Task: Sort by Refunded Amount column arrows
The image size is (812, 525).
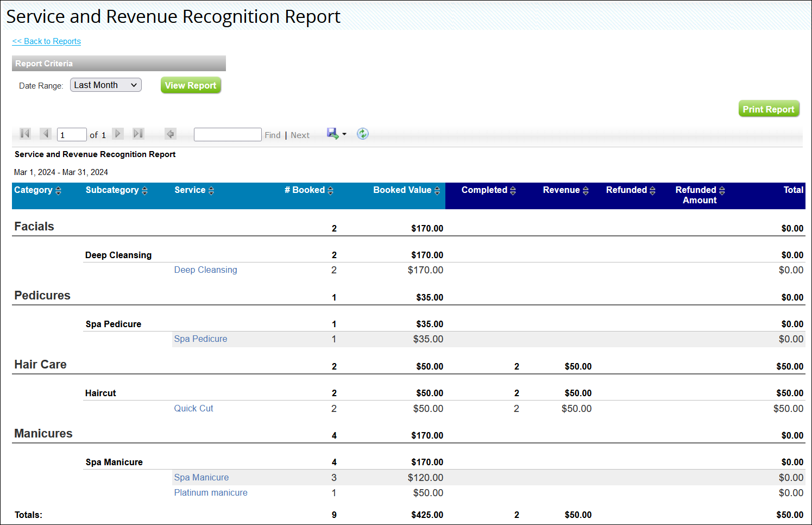Action: pos(722,190)
